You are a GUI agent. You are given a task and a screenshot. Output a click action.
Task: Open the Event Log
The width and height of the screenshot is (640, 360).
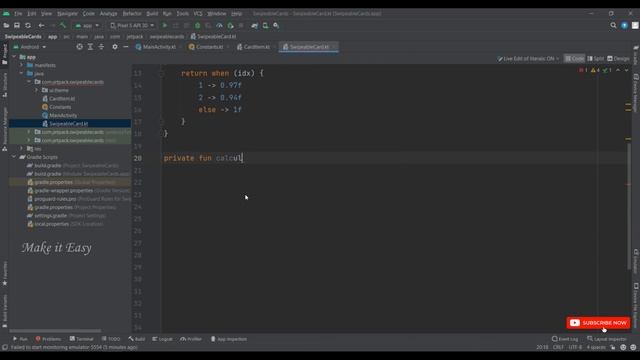click(565, 339)
